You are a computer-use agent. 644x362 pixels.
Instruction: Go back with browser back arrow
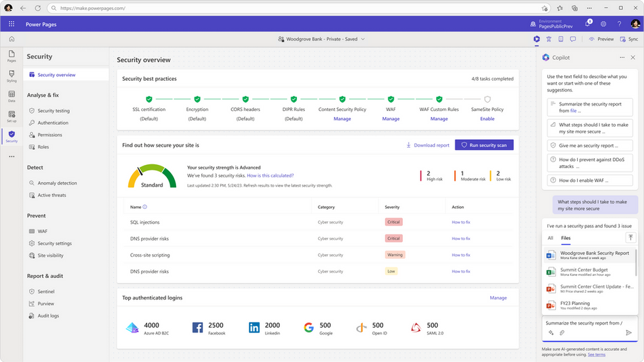click(x=23, y=8)
